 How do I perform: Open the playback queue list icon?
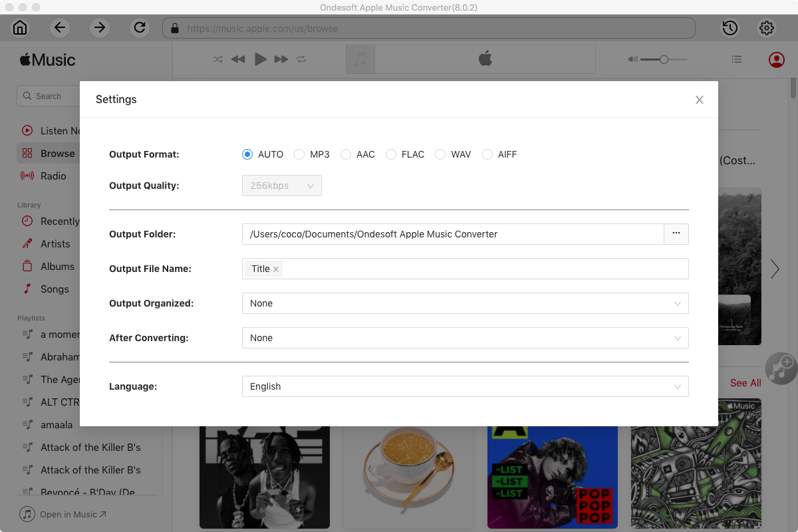(737, 59)
